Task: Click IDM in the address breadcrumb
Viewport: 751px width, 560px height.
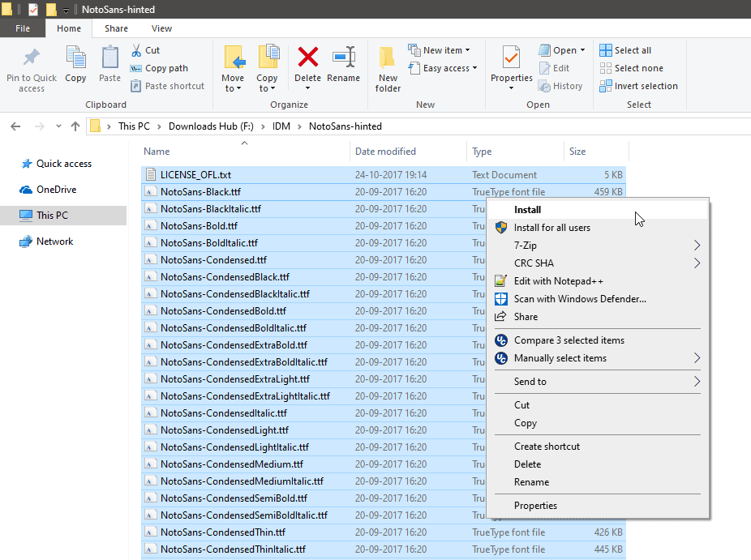Action: pos(281,126)
